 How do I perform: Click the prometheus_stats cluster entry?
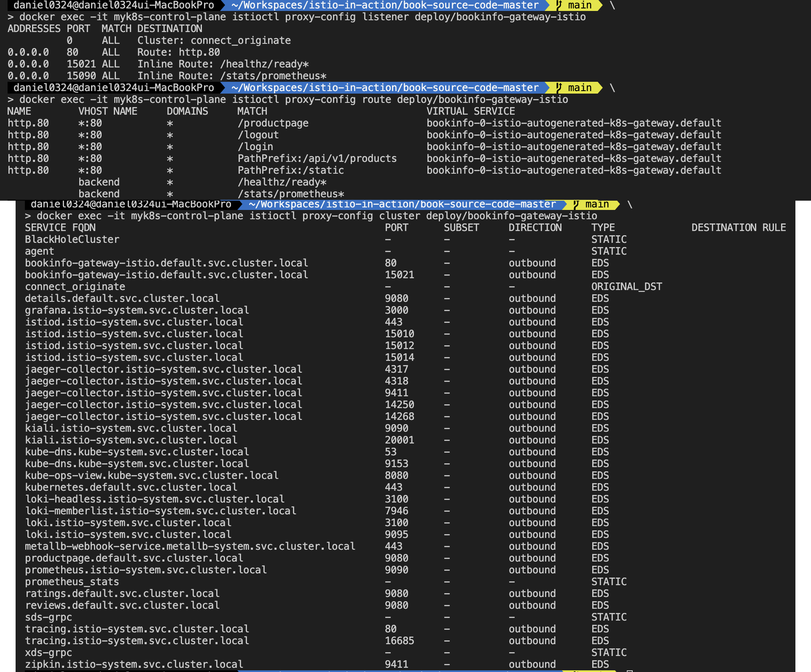[x=72, y=582]
